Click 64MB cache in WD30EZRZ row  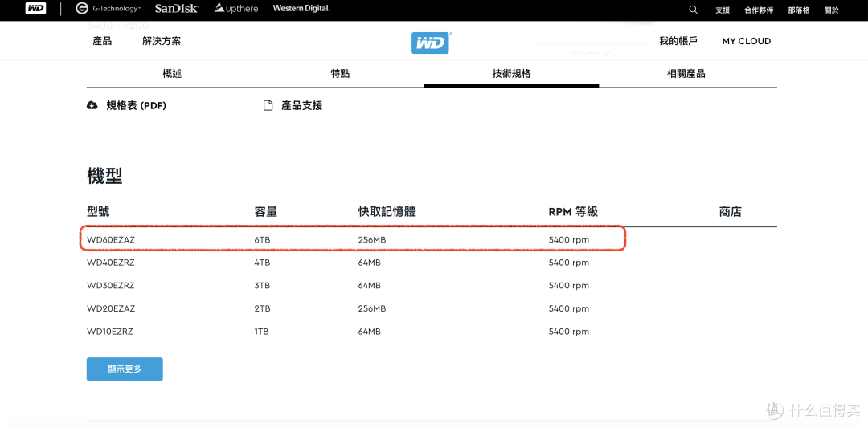click(369, 286)
